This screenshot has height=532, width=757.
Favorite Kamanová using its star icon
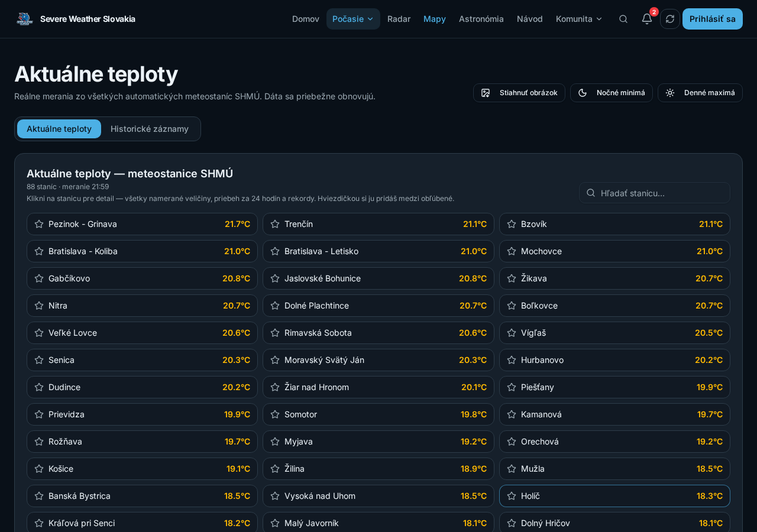click(x=512, y=414)
